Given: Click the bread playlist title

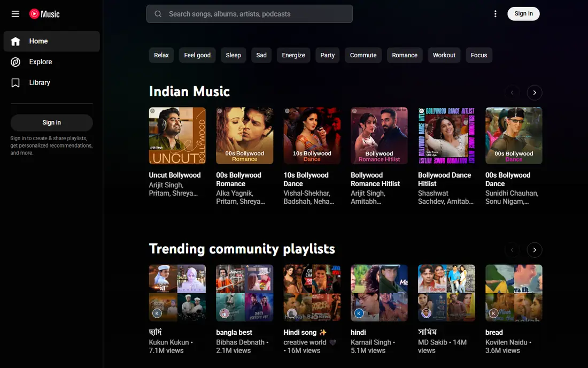Looking at the screenshot, I should click(x=494, y=332).
